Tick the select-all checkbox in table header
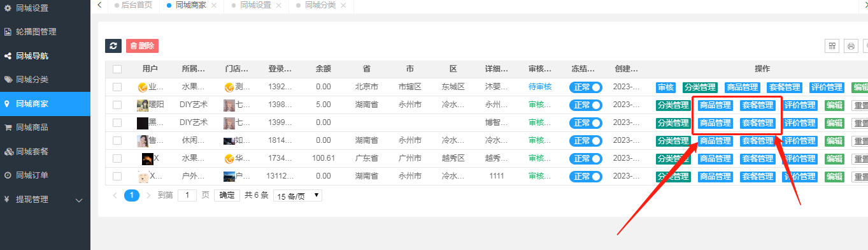The image size is (868, 250). tap(117, 70)
